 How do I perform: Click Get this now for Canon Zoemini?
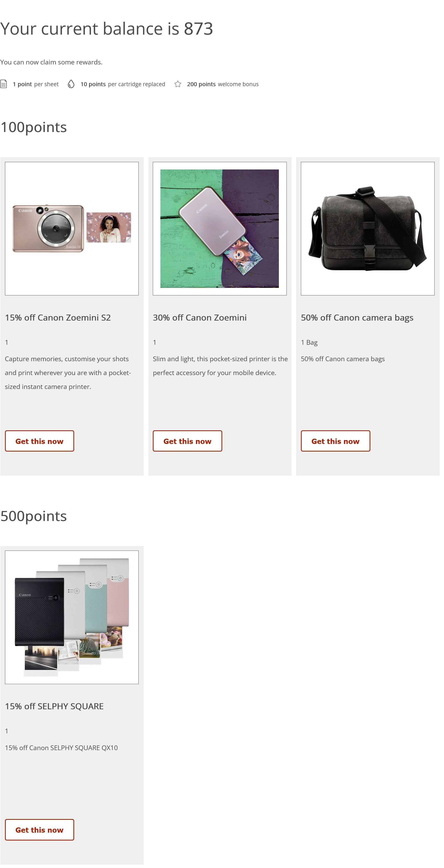click(x=187, y=441)
